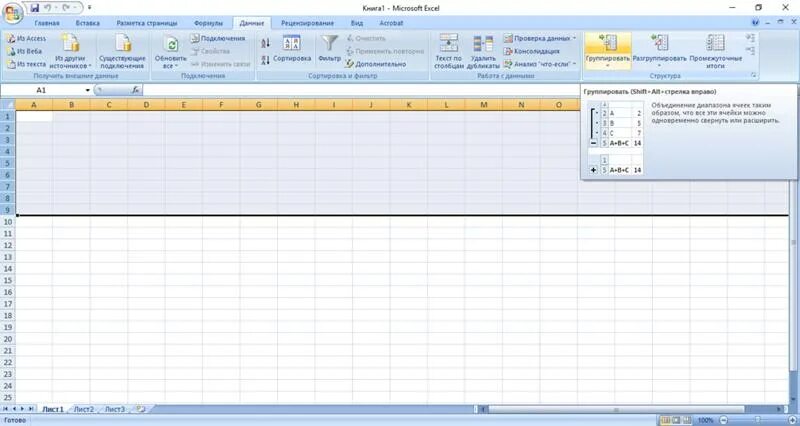Open the Анализ "что-если" dropdown
This screenshot has width=800, height=426.
pos(540,64)
